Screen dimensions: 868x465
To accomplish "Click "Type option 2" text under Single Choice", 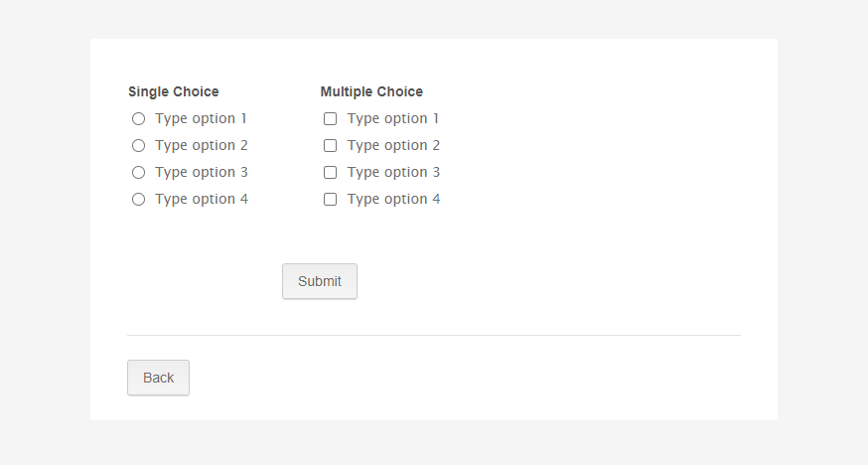I will tap(202, 146).
